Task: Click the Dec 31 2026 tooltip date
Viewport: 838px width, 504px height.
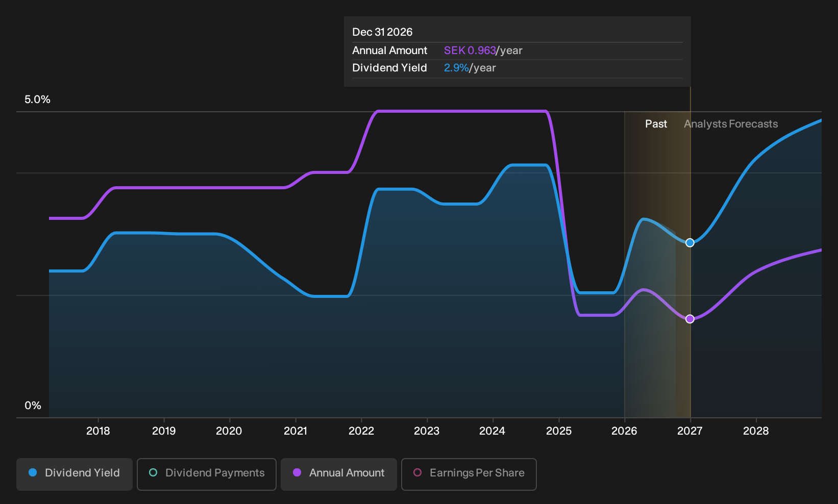Action: (382, 32)
